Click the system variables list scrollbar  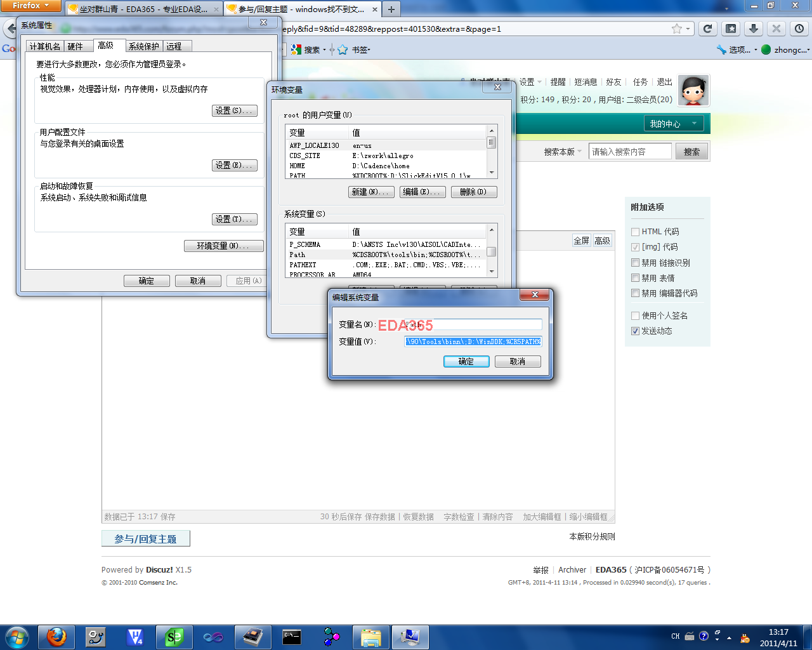[x=491, y=251]
